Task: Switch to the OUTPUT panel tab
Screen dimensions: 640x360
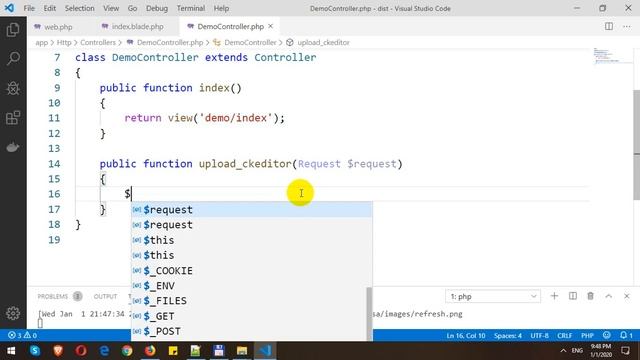Action: coord(105,296)
